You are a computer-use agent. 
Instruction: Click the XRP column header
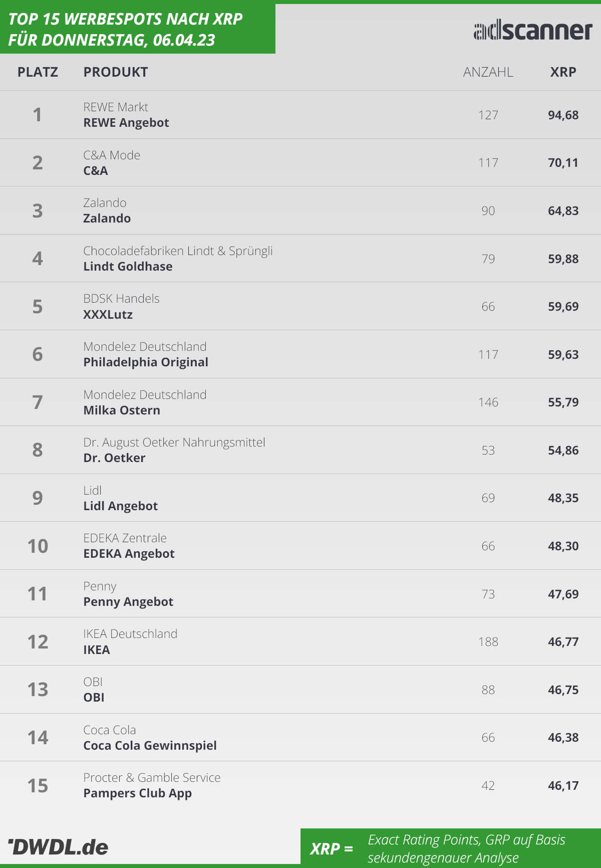pos(563,72)
